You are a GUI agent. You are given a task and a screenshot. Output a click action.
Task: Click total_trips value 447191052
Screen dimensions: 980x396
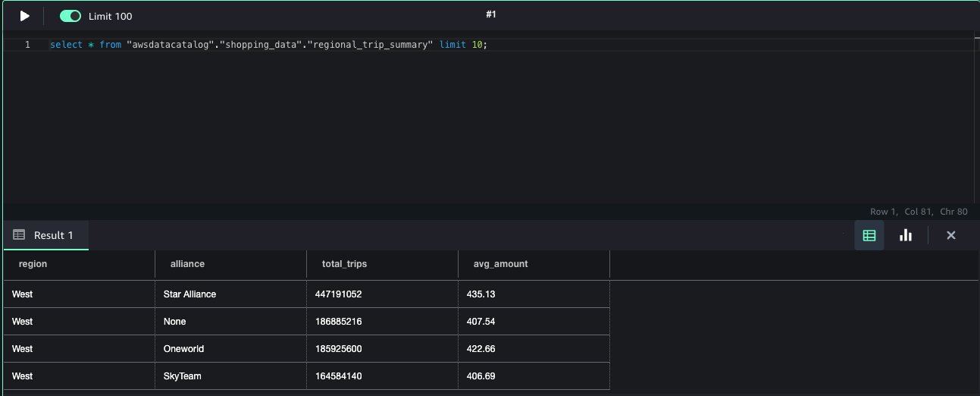(382, 294)
